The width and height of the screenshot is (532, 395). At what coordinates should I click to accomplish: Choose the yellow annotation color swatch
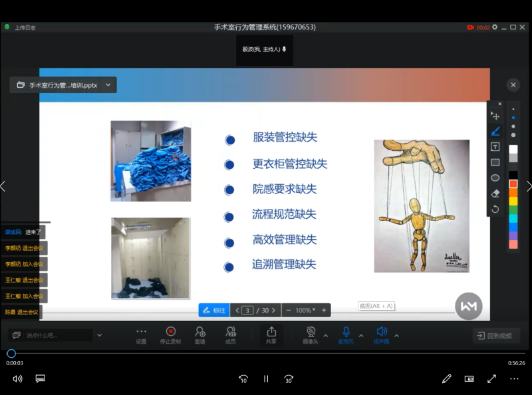(x=513, y=201)
